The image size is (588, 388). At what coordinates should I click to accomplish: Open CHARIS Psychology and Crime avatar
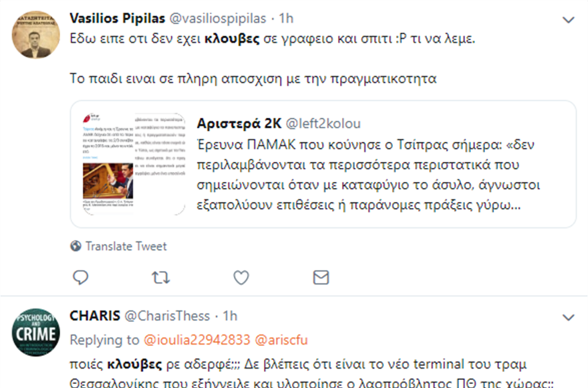[36, 332]
